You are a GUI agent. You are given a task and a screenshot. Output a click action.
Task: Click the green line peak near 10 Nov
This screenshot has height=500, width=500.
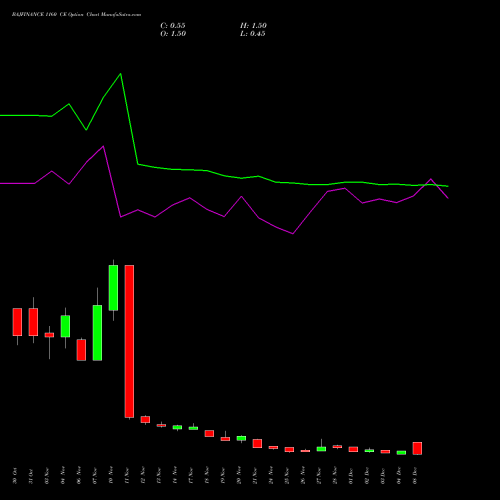120,74
